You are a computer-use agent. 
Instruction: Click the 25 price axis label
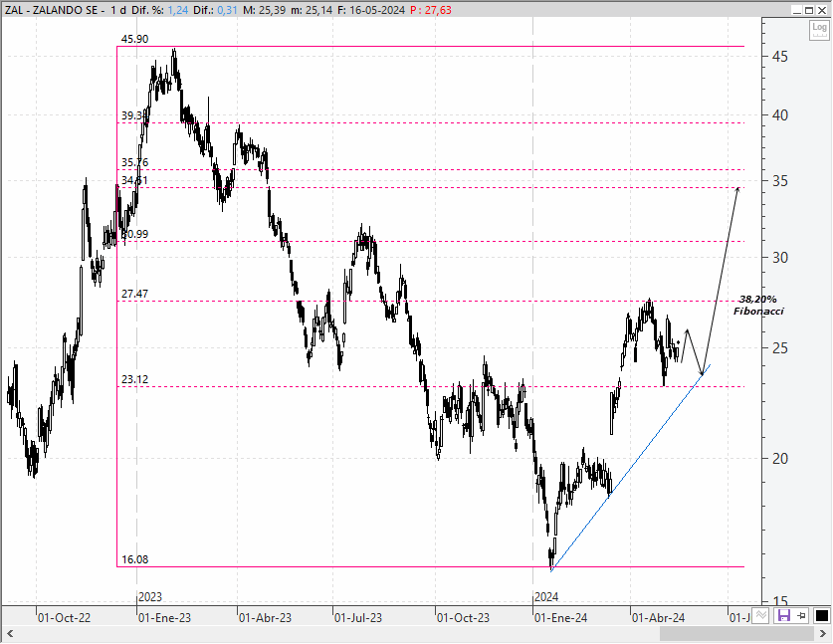pyautogui.click(x=780, y=348)
